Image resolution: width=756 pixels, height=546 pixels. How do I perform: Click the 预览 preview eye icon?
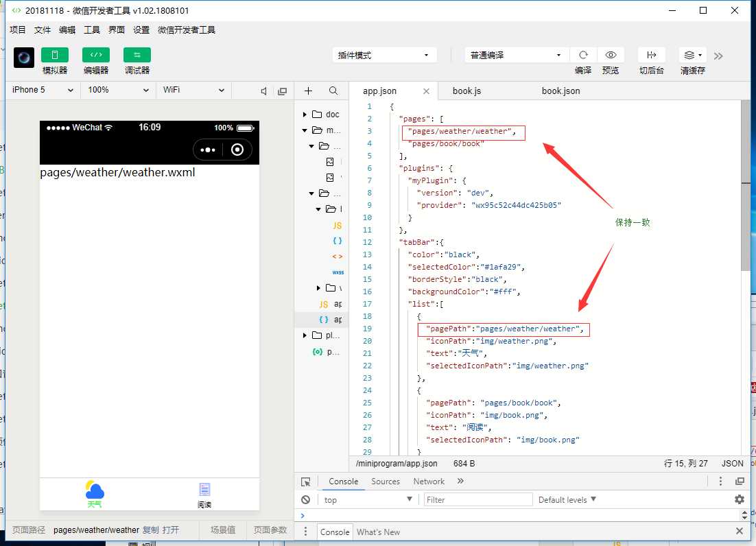point(611,55)
